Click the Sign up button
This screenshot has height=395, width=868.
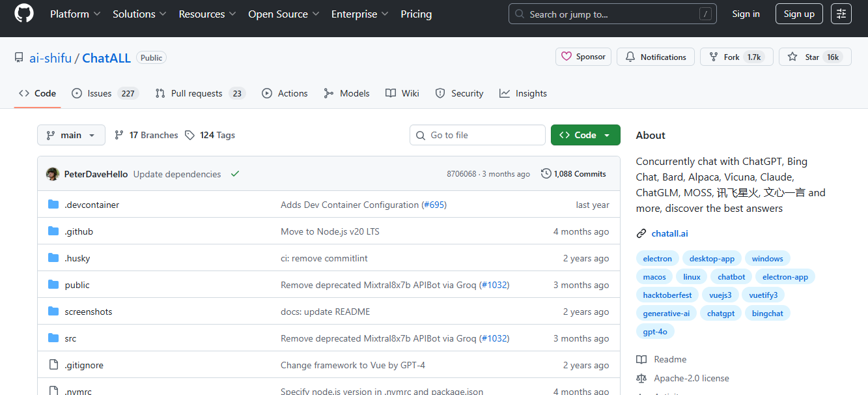tap(799, 14)
